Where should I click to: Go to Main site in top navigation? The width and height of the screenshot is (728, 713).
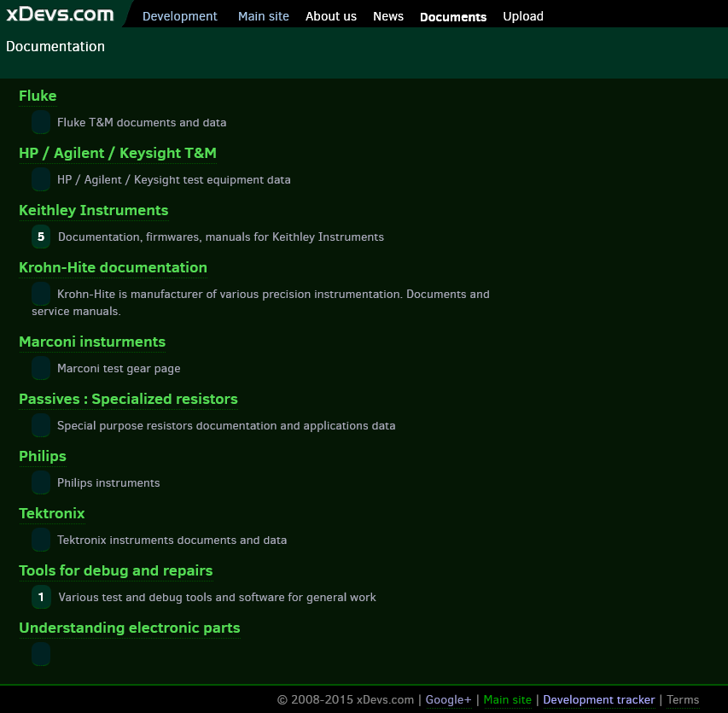click(x=263, y=16)
